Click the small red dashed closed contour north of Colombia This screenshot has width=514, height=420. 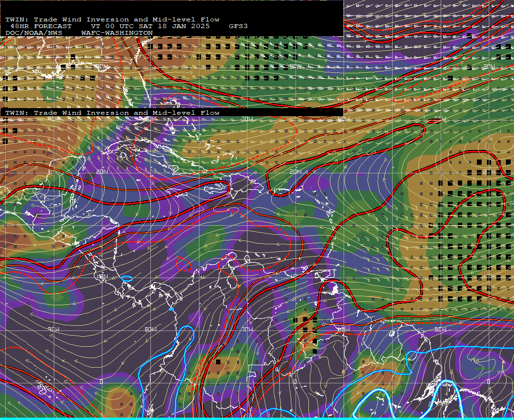point(184,264)
